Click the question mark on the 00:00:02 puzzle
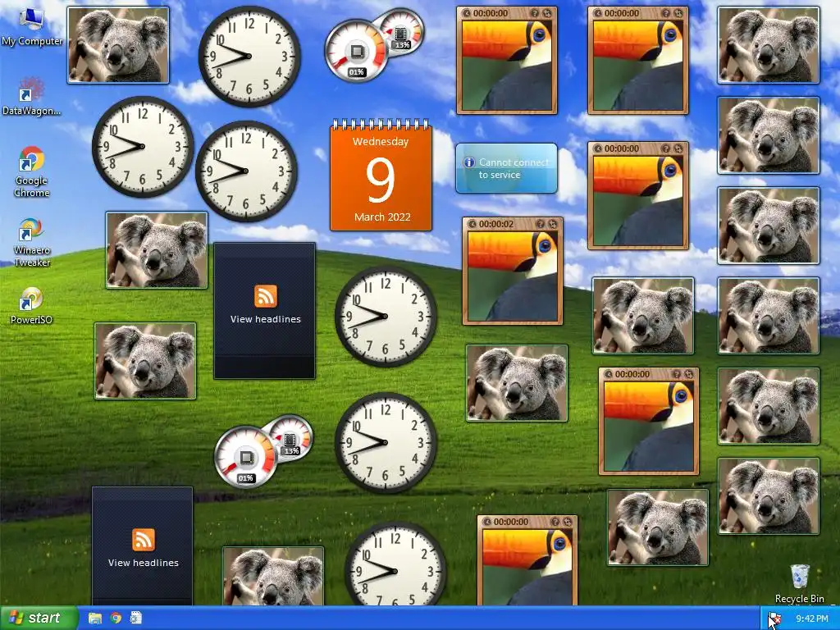The width and height of the screenshot is (840, 630). click(x=541, y=224)
